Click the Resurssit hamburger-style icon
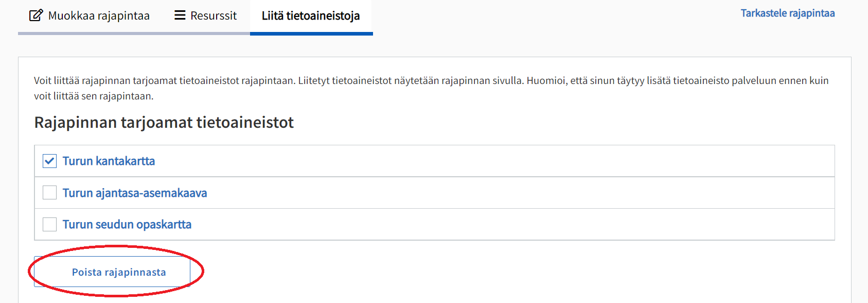 pos(180,15)
